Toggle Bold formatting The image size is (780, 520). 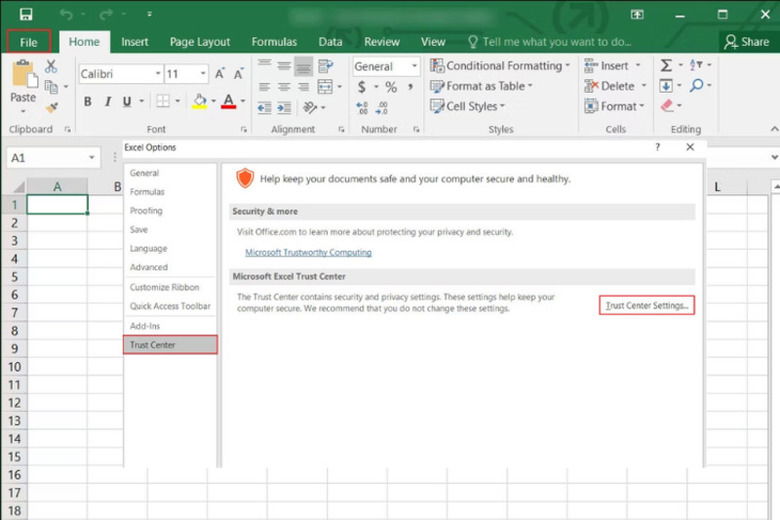pos(88,102)
